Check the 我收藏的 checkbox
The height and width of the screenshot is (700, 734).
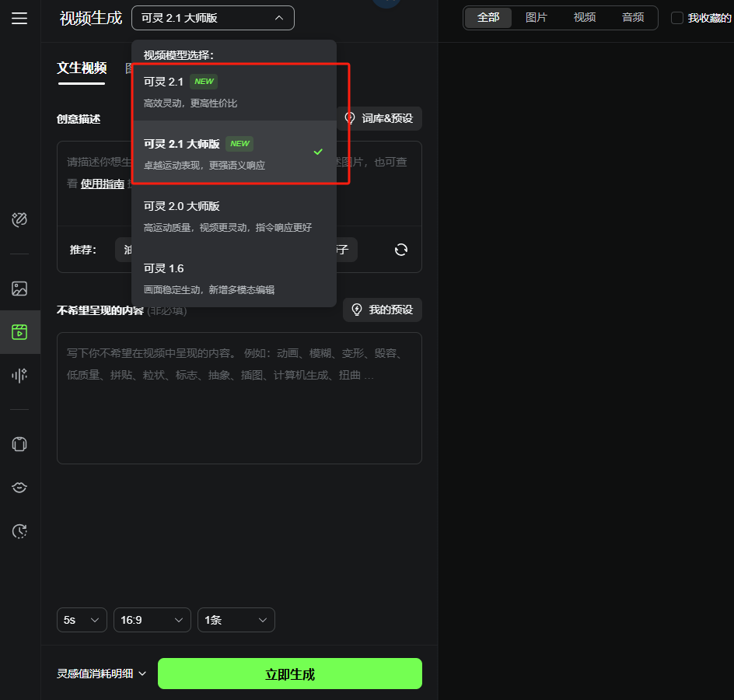[x=676, y=17]
